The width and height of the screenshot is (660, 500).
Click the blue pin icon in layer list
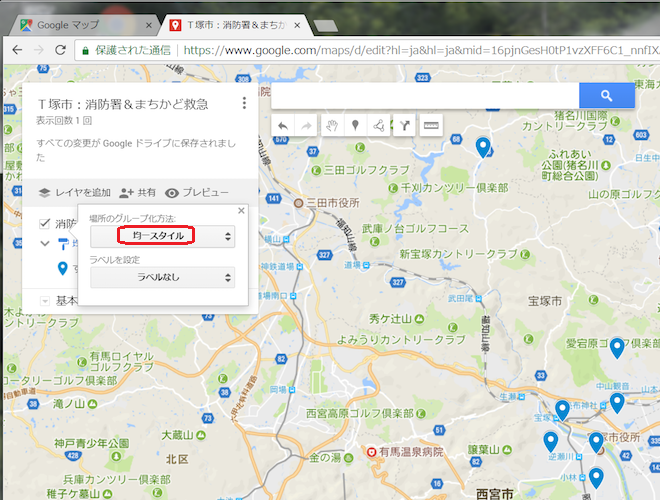click(x=63, y=268)
